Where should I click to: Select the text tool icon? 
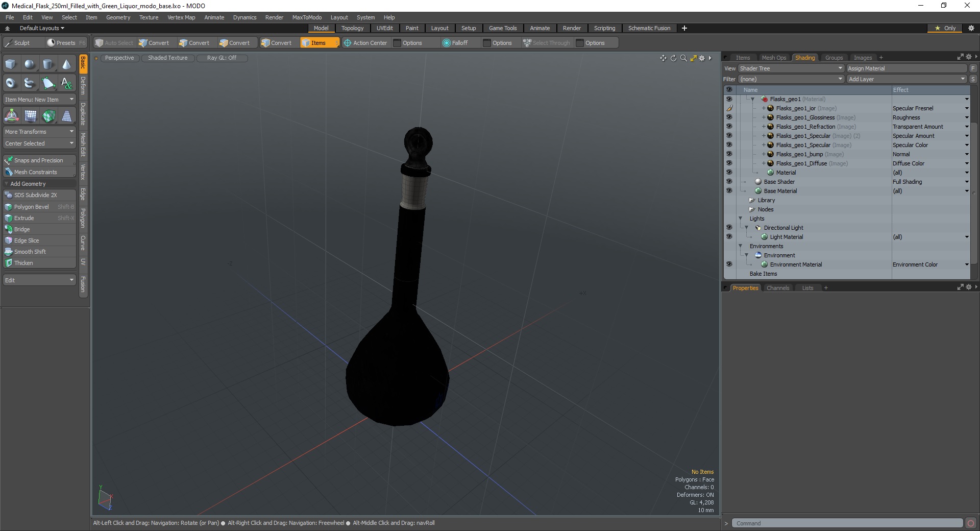[x=66, y=83]
